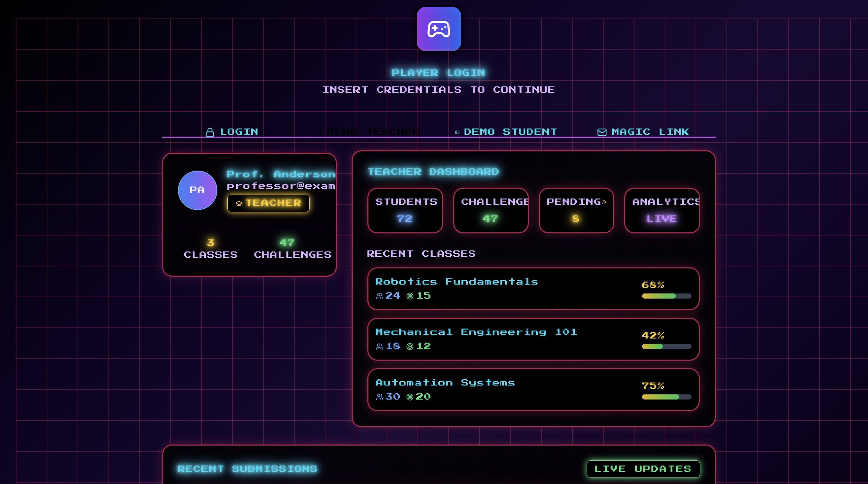This screenshot has height=484, width=868.
Task: Click the target icon in Mechanical Engineering row
Action: click(x=410, y=347)
